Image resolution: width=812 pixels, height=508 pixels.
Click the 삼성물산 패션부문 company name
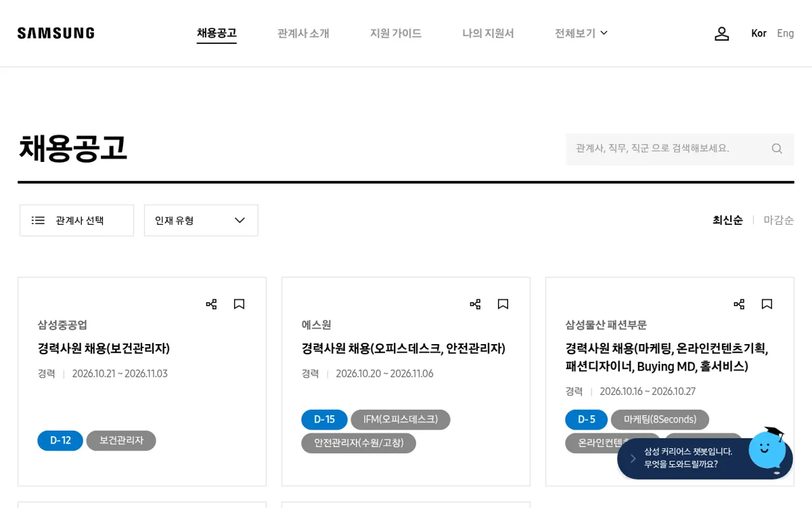(606, 324)
